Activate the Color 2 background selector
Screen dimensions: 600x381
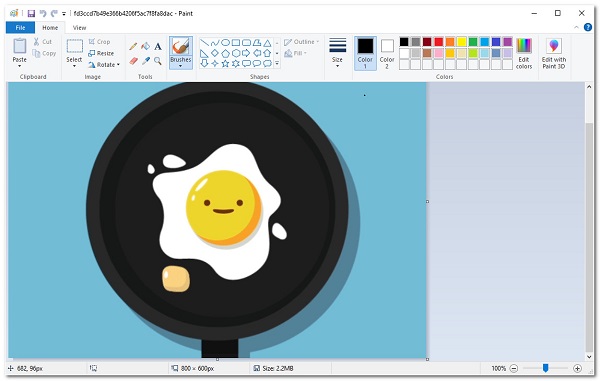pyautogui.click(x=387, y=53)
